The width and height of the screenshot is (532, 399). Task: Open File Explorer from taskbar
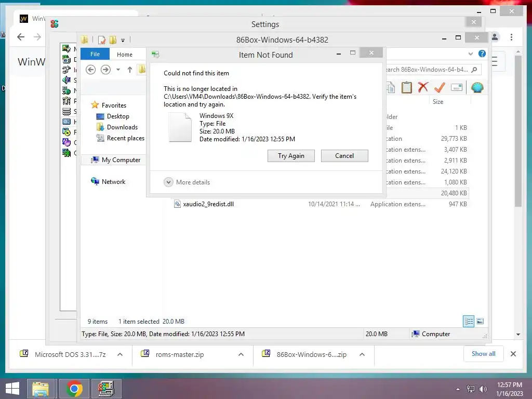pos(41,389)
